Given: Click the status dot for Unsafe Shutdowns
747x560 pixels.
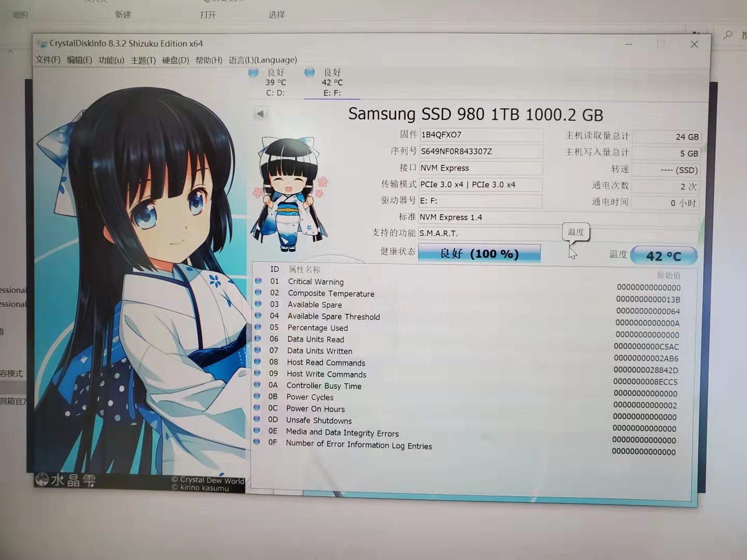Looking at the screenshot, I should (257, 419).
